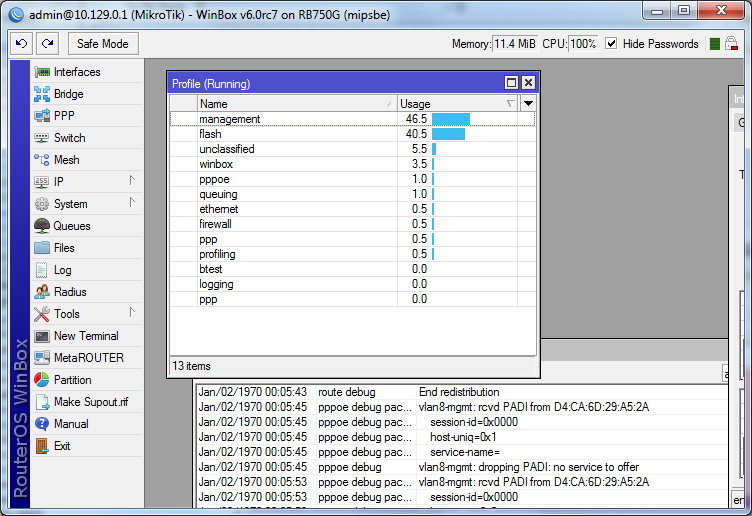Open the New Terminal icon
Screen dimensions: 752x516
coord(42,336)
